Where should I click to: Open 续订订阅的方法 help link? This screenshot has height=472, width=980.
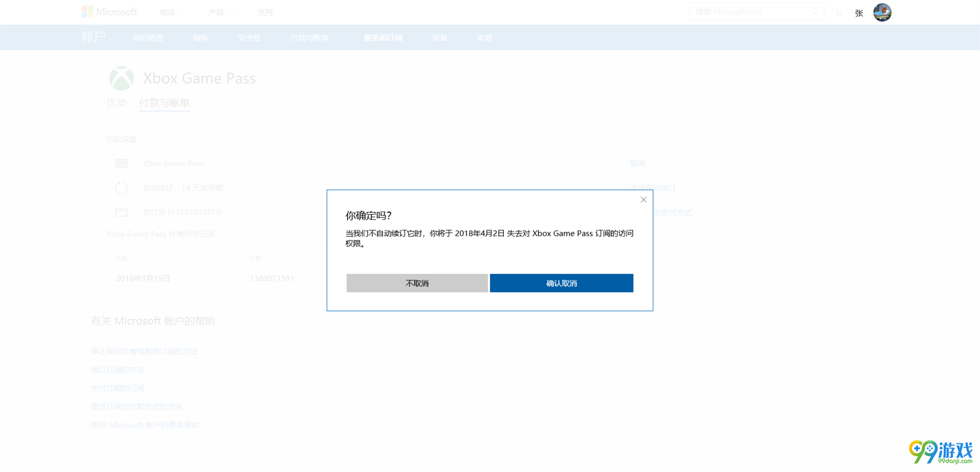(117, 370)
